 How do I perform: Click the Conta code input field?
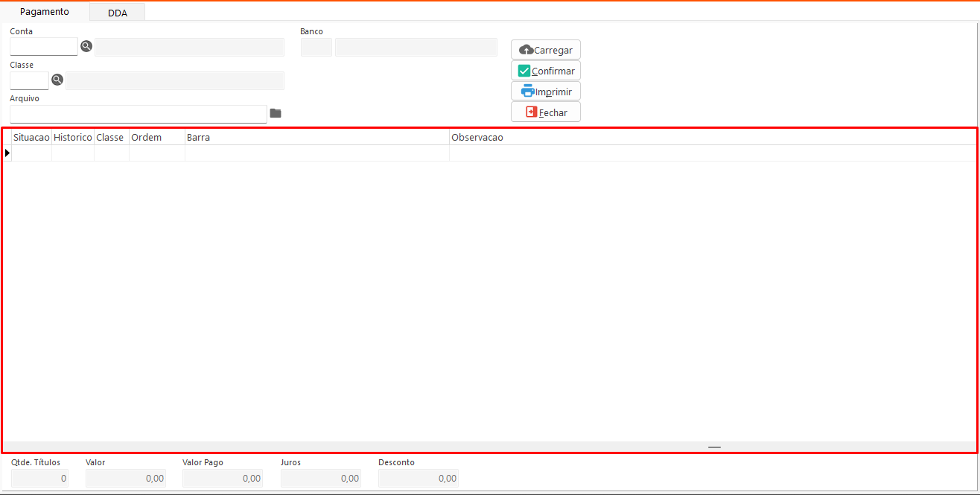[x=44, y=47]
